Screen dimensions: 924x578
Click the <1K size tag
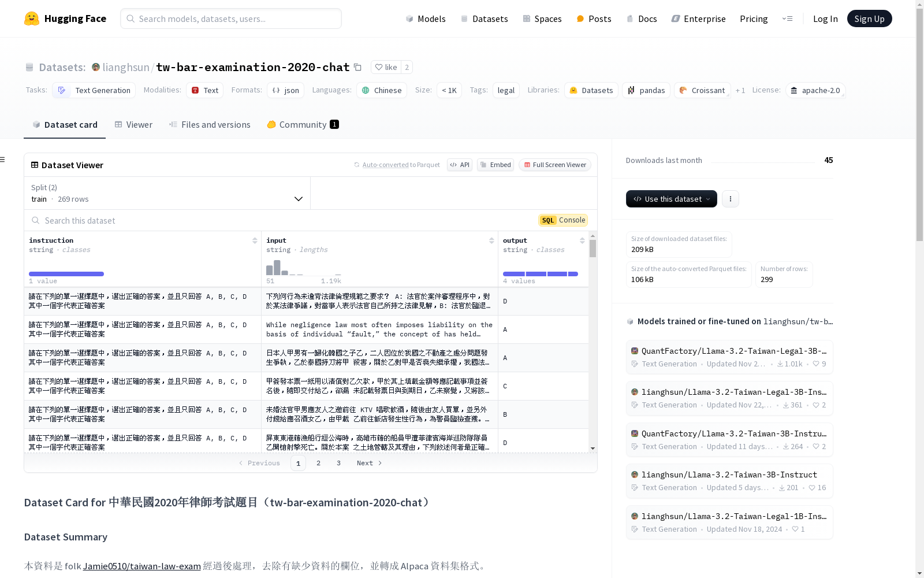449,90
